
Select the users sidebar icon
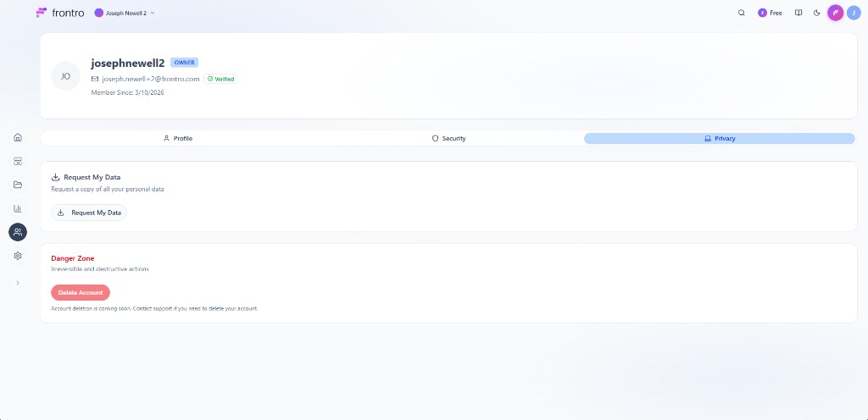(x=18, y=232)
